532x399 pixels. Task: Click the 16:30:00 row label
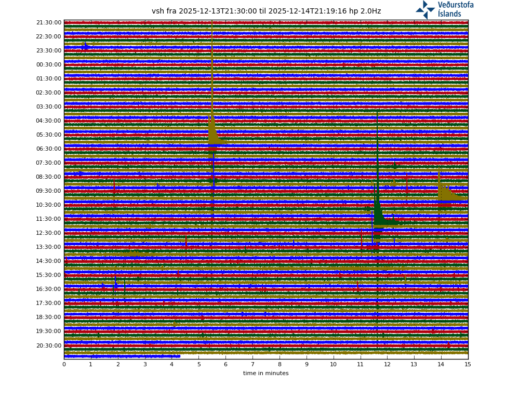(49, 289)
